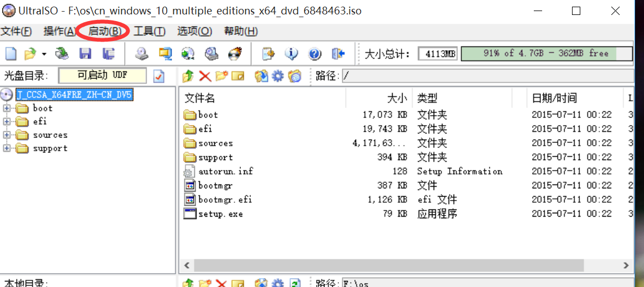644x287 pixels.
Task: Click the flaming disc Burn Image icon
Action: coord(235,53)
